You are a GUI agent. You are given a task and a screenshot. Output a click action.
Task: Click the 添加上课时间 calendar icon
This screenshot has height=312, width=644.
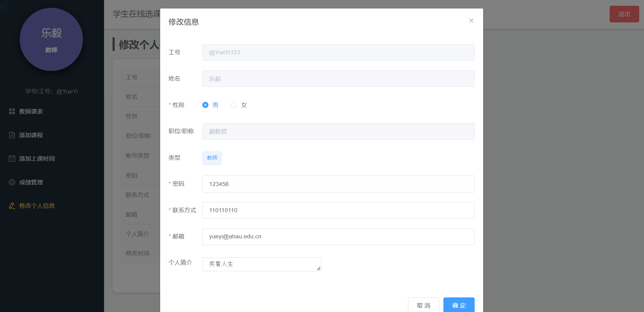(12, 159)
